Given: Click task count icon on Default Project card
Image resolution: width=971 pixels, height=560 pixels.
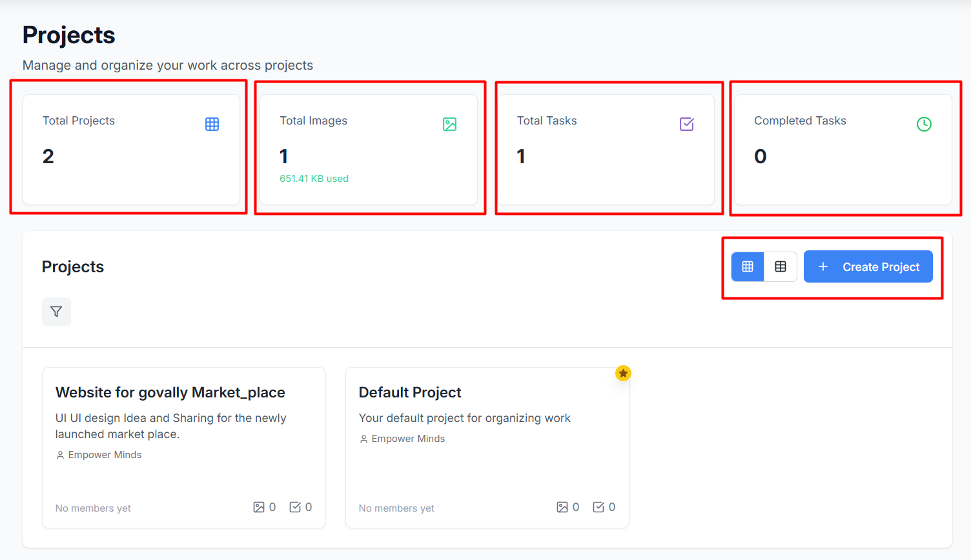Looking at the screenshot, I should coord(598,507).
